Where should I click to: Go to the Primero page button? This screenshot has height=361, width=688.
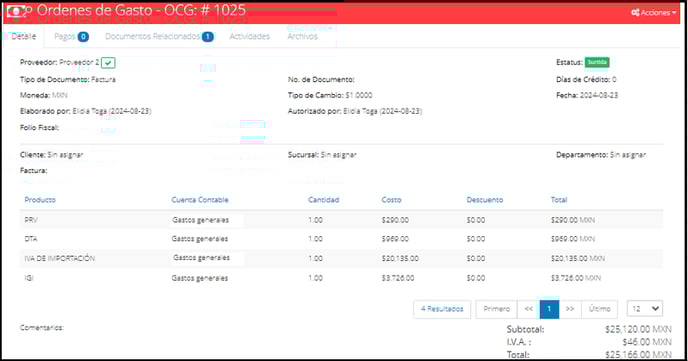(x=497, y=309)
